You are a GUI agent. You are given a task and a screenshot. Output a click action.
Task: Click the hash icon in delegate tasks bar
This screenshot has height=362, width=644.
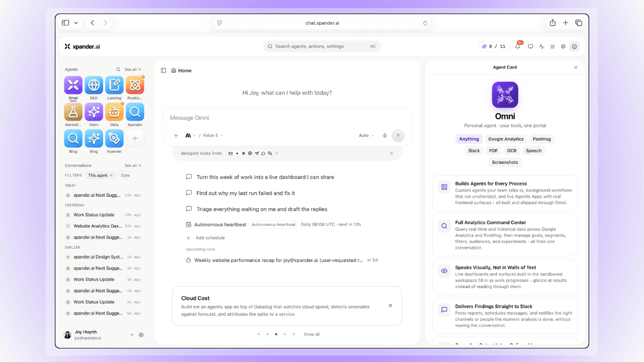[244, 153]
